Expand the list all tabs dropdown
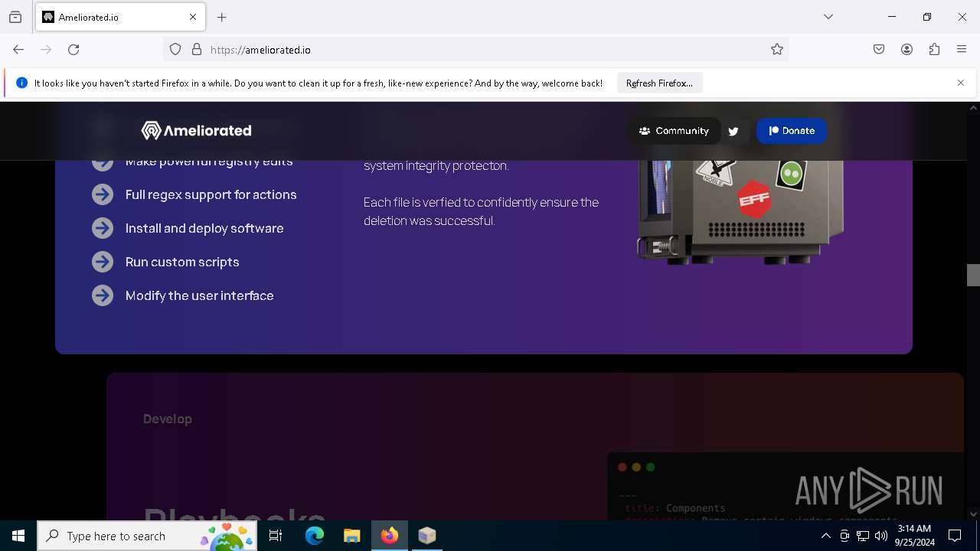 tap(828, 17)
